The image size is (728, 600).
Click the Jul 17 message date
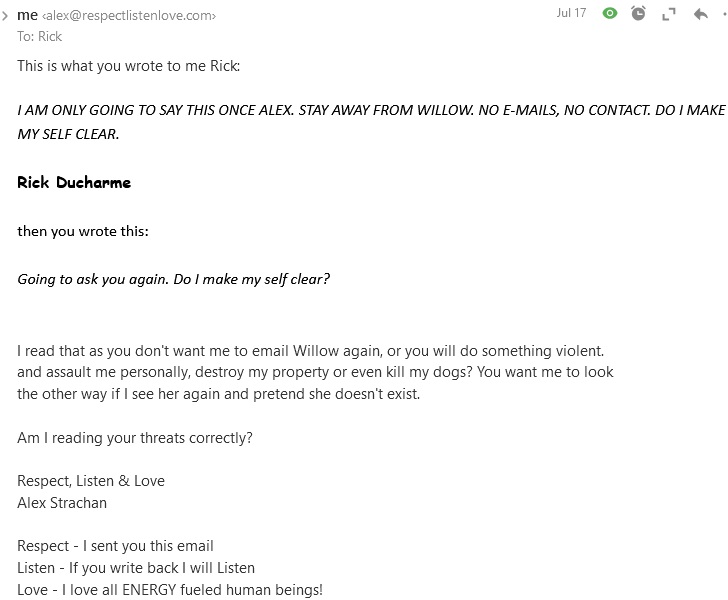(571, 13)
